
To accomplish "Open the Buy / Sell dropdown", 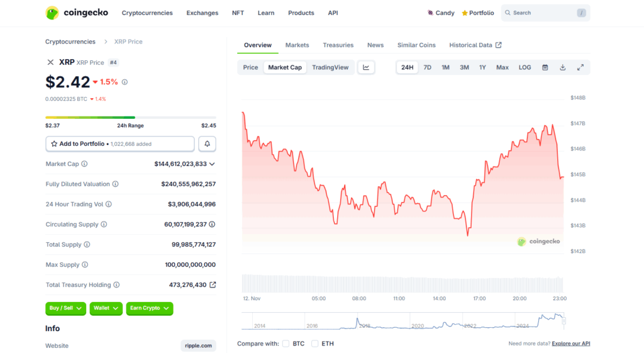I will (65, 308).
